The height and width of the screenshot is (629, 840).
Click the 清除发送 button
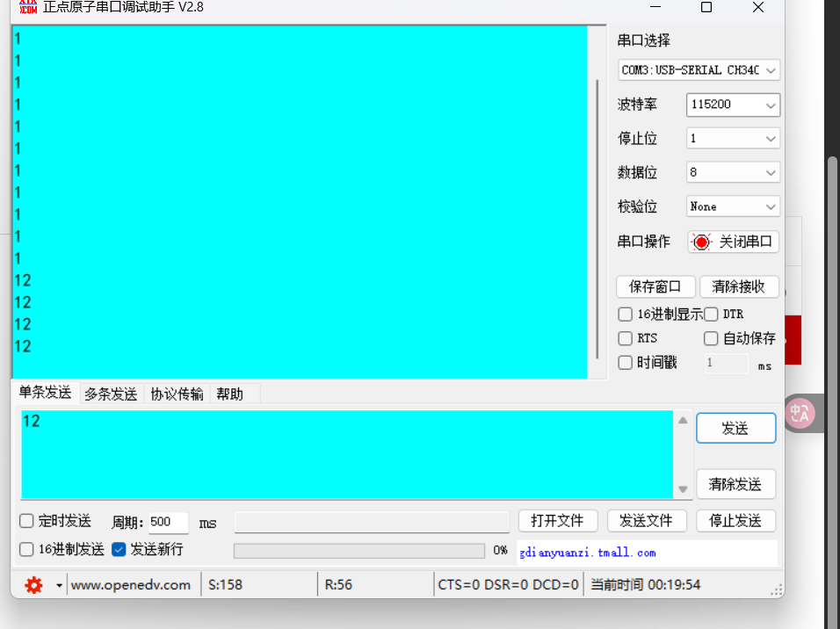coord(735,484)
